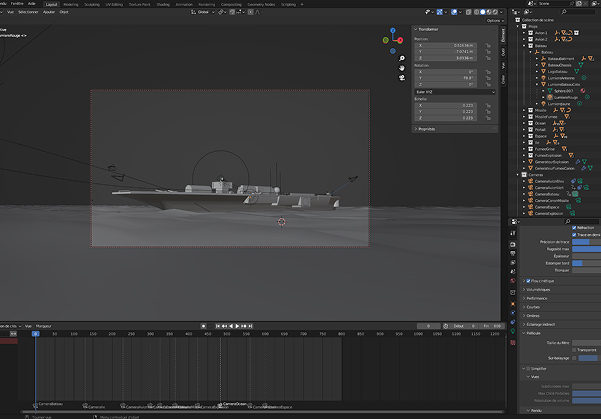
Task: Expand the Performance panel
Action: click(x=560, y=298)
